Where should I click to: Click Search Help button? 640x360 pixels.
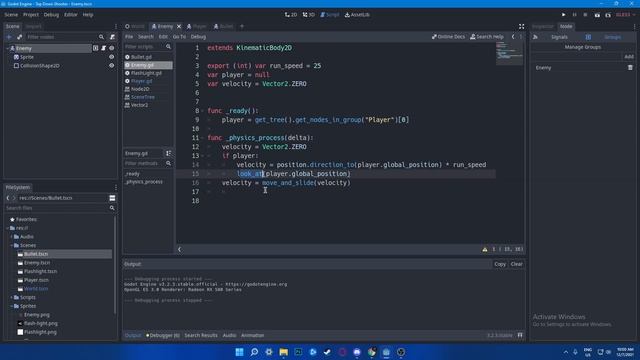point(487,37)
